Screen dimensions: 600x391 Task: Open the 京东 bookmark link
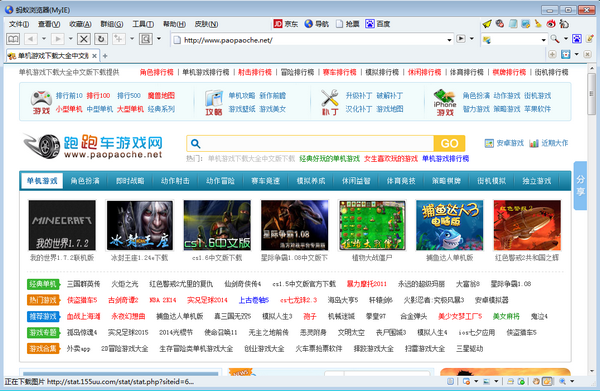285,24
